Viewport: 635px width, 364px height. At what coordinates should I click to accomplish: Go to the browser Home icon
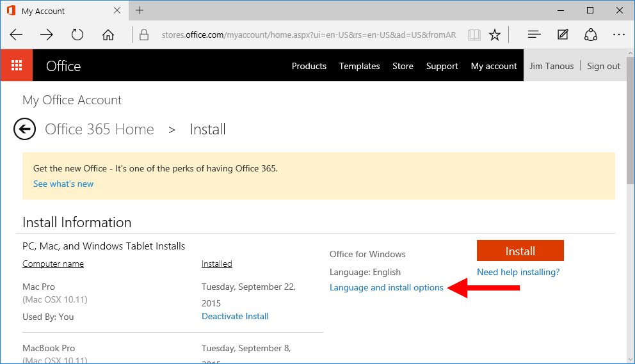click(x=108, y=35)
